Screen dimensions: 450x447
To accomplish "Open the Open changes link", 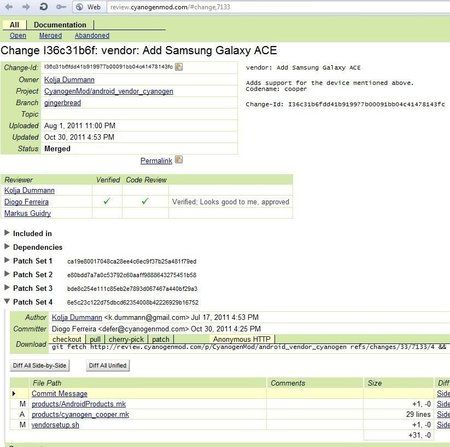I will point(18,36).
